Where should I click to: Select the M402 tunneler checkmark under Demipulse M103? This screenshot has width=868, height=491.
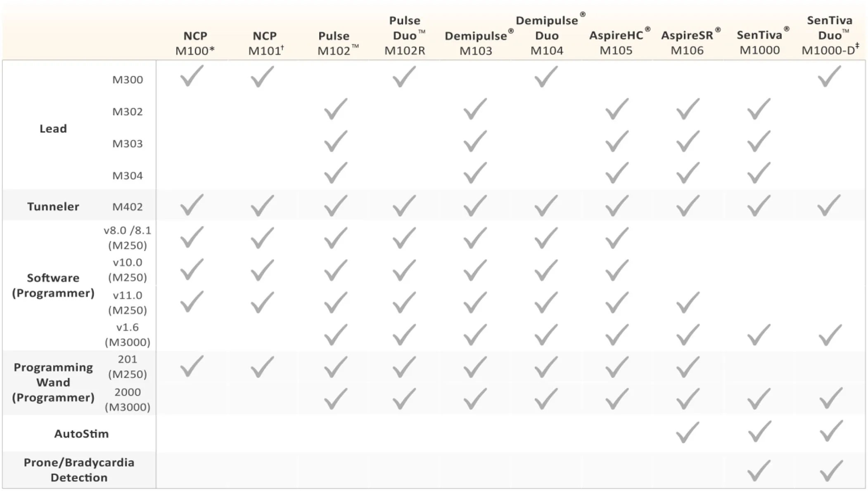tap(475, 205)
